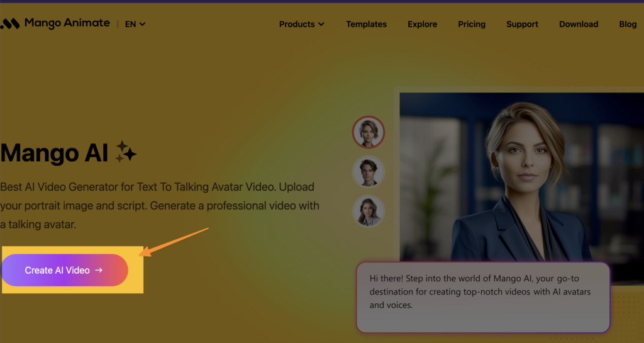Image resolution: width=644 pixels, height=343 pixels.
Task: Select Download in the top navigation
Action: pyautogui.click(x=579, y=25)
